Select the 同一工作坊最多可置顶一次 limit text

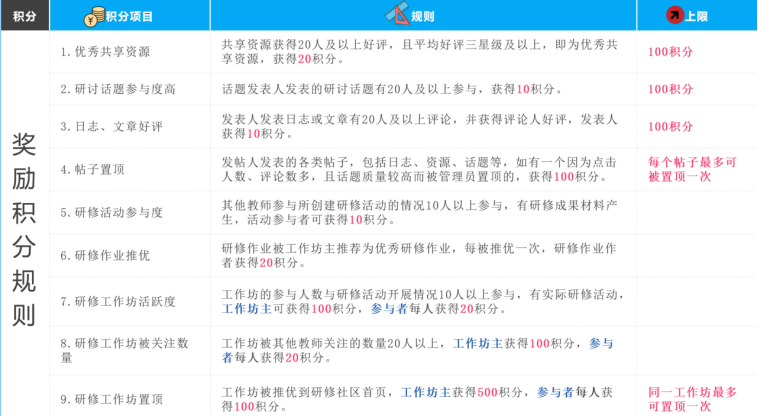(x=692, y=398)
